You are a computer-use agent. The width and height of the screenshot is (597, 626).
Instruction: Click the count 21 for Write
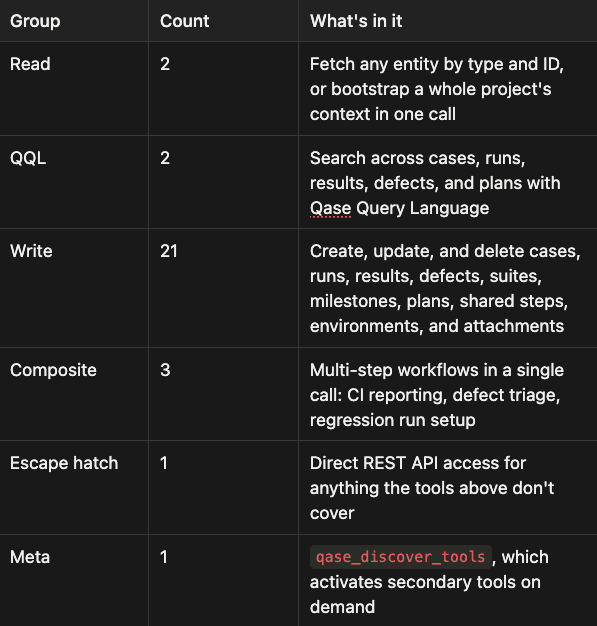pos(169,251)
